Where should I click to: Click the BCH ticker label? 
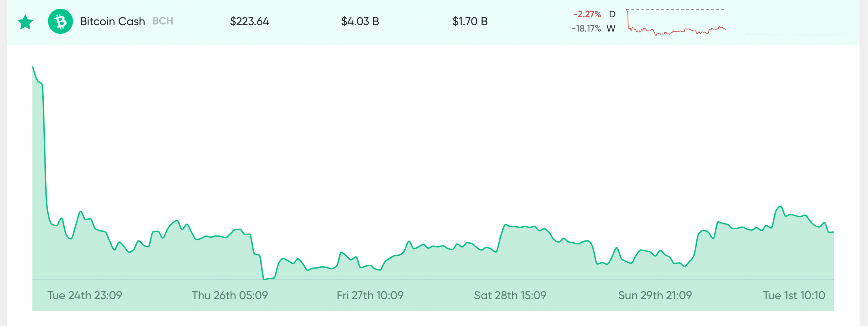(163, 21)
